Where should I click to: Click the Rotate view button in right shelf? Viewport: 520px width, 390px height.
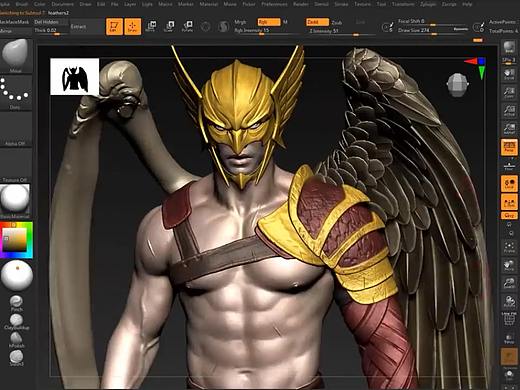click(509, 302)
